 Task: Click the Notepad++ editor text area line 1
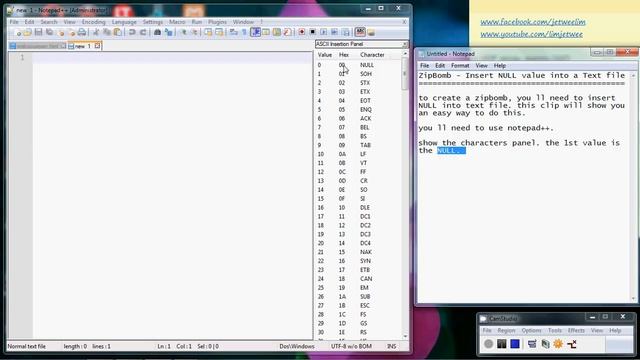(172, 58)
